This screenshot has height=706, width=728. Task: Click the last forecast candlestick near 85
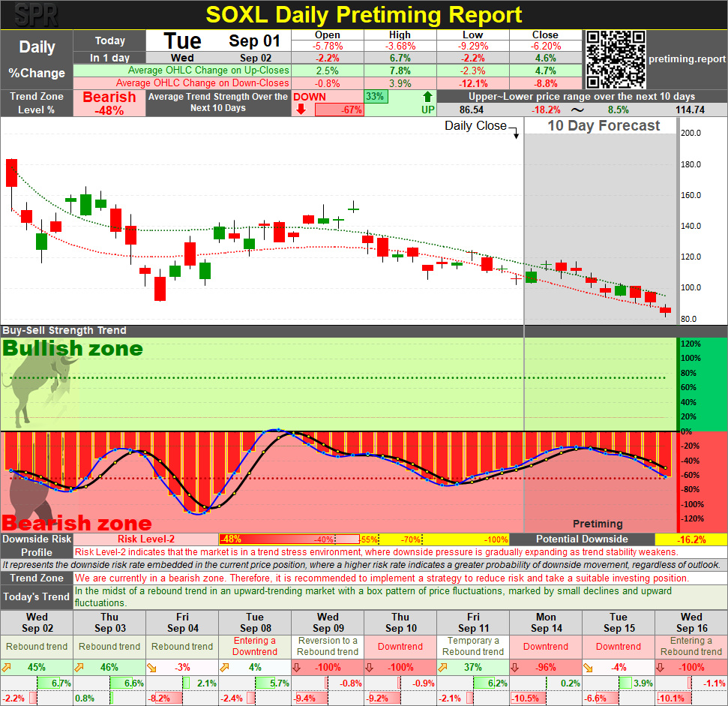coord(665,311)
